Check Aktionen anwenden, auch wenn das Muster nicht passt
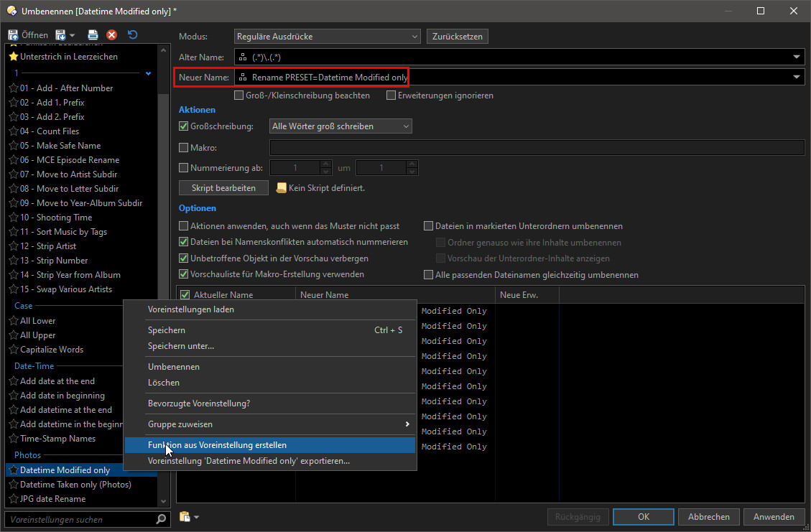Viewport: 811px width, 532px height. 183,226
